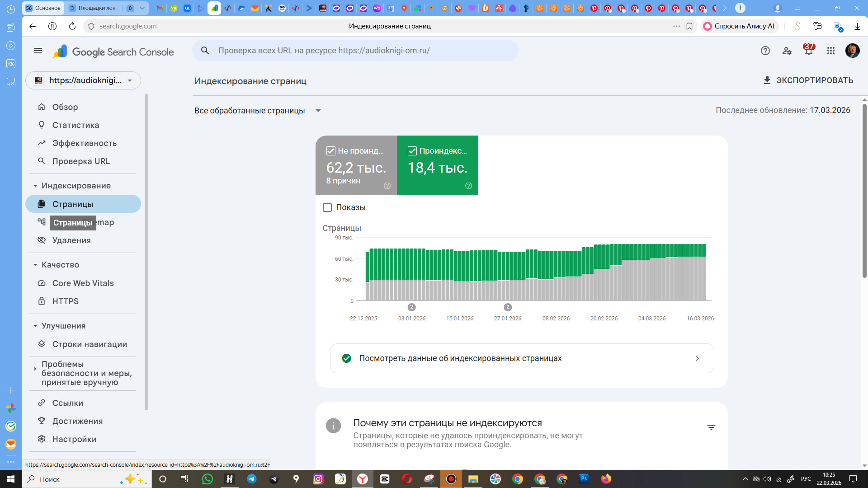Click the hamburger main menu icon

pos(38,51)
